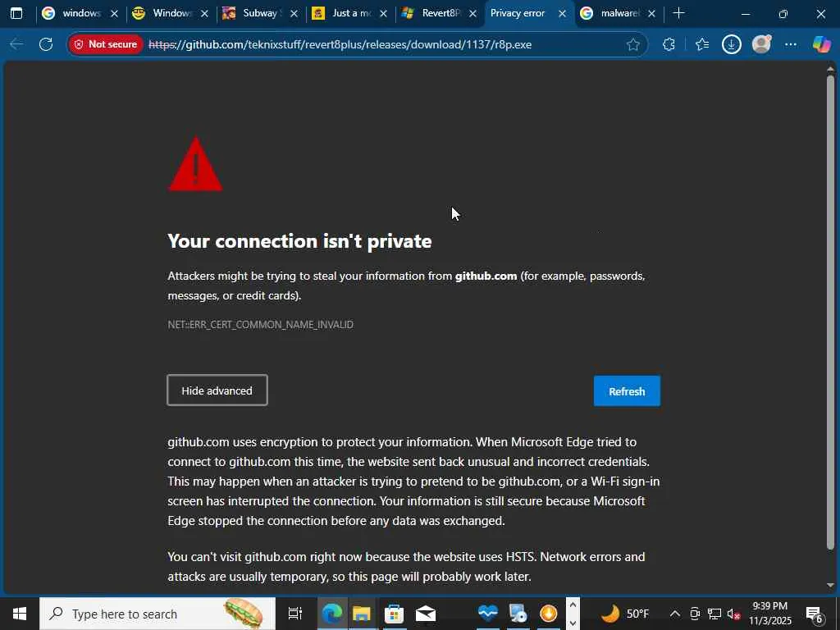840x630 pixels.
Task: Click the NET::ERR_CERT_COMMON_NAME_INVALID error code
Action: (260, 325)
